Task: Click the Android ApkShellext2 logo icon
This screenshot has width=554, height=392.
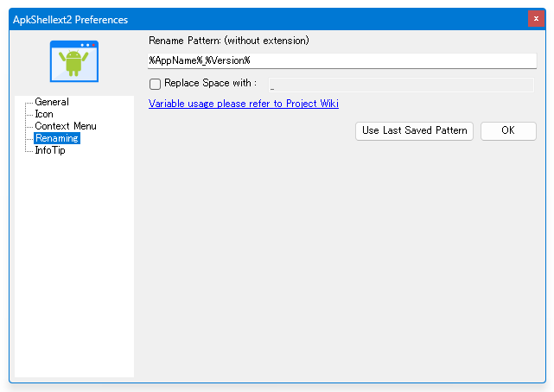Action: [x=74, y=61]
